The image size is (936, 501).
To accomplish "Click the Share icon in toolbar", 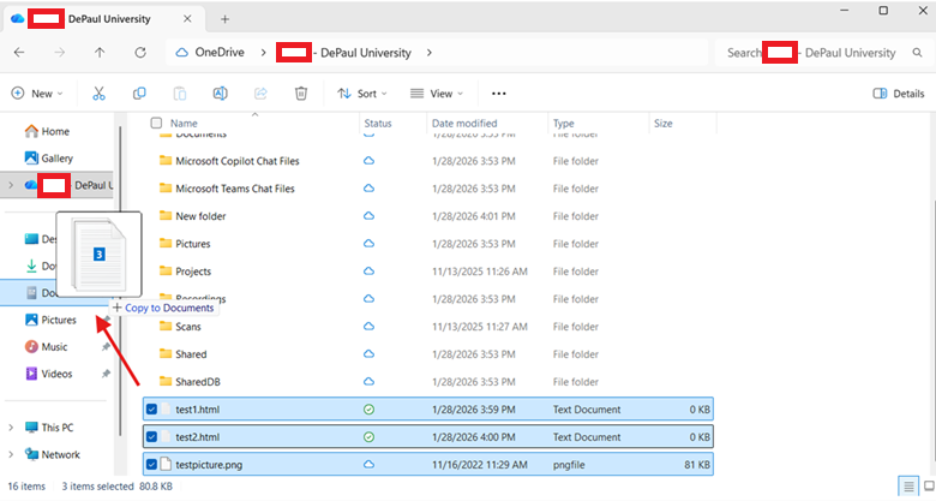I will pyautogui.click(x=261, y=93).
